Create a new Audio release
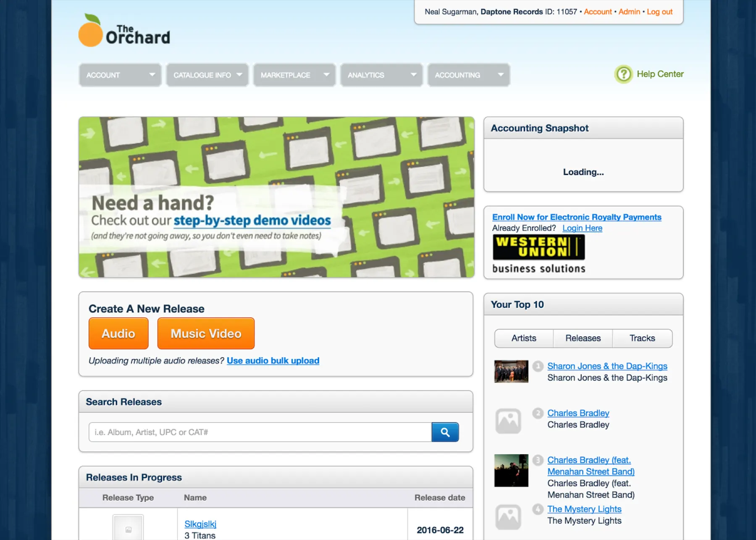This screenshot has width=756, height=540. tap(118, 333)
